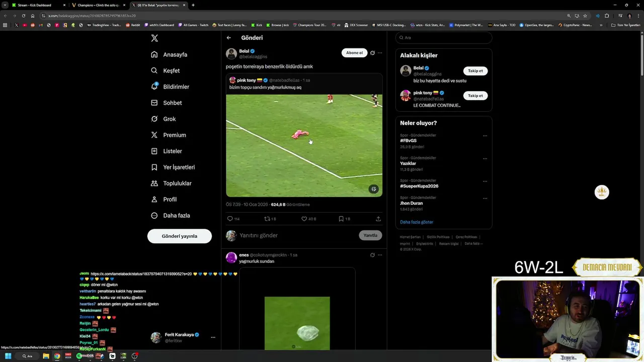Switch to Stream - Kick Dashboard tab
Screen dimensions: 644x362
(x=39, y=5)
